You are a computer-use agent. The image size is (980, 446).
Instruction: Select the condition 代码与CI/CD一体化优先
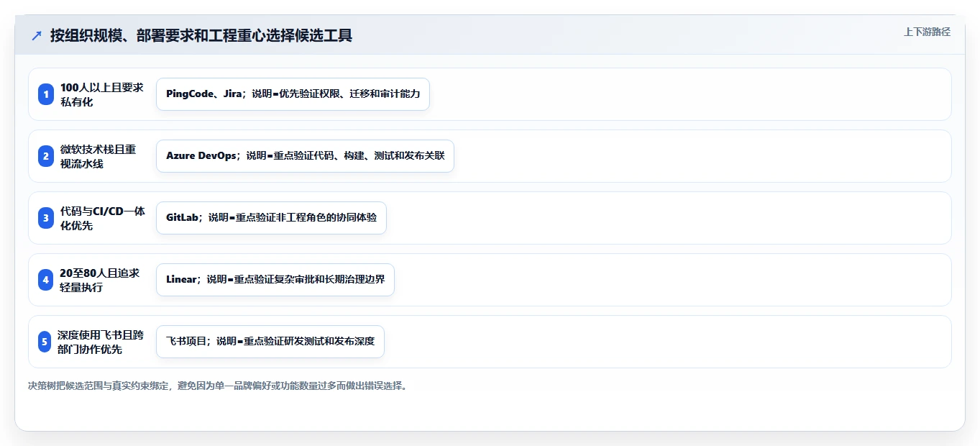point(103,218)
